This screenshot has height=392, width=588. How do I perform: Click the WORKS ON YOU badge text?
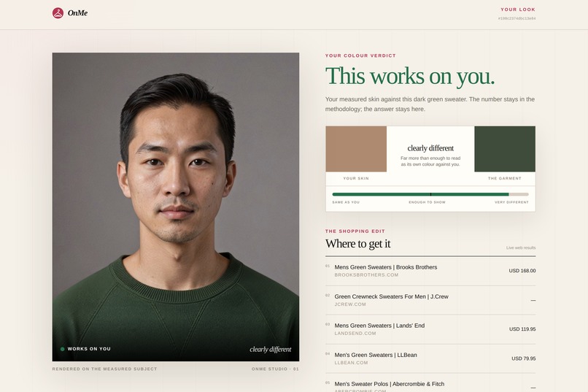click(x=89, y=349)
